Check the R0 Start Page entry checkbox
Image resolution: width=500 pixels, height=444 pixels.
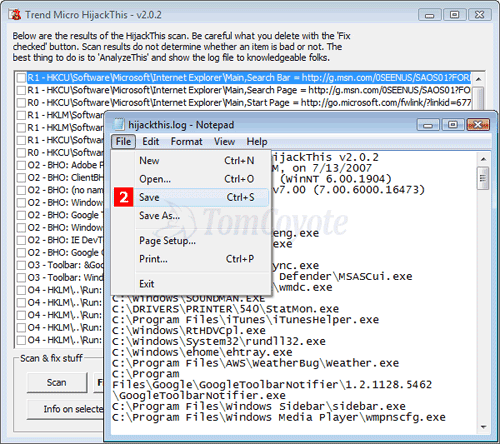21,103
